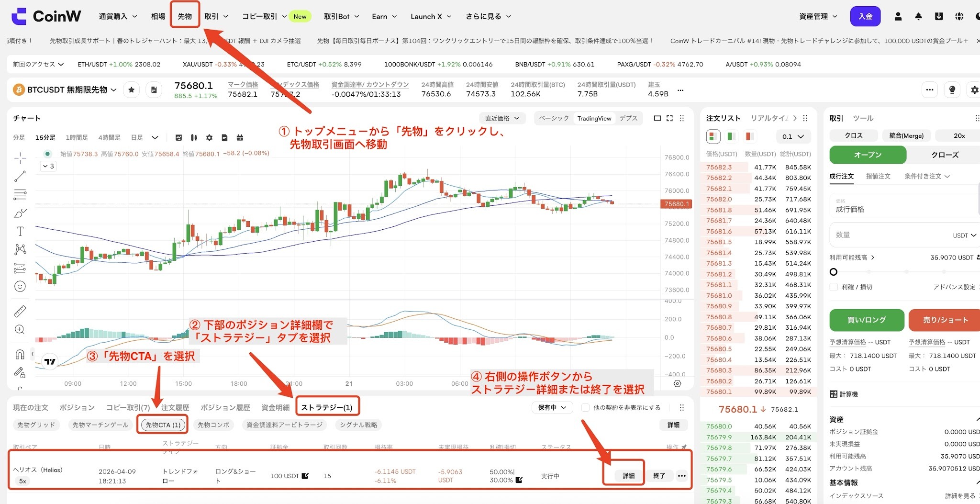The width and height of the screenshot is (980, 504).
Task: Open the chart indicators icon
Action: pos(179,138)
